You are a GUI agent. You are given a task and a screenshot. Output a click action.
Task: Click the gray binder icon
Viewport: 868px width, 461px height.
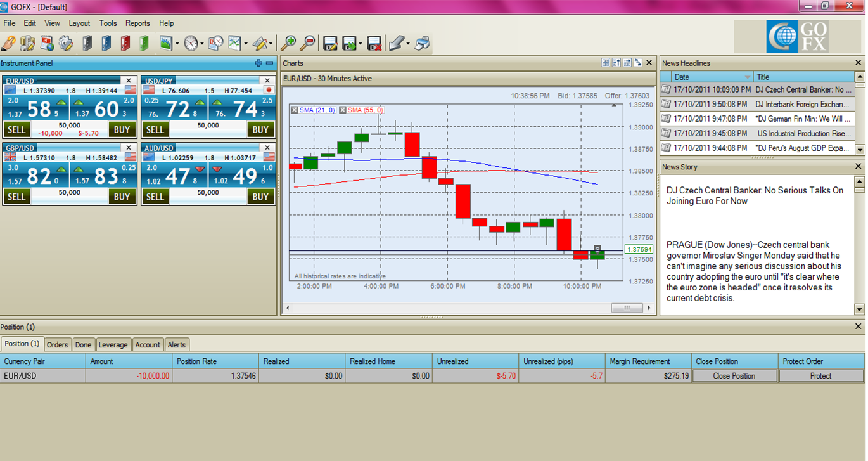tap(87, 43)
